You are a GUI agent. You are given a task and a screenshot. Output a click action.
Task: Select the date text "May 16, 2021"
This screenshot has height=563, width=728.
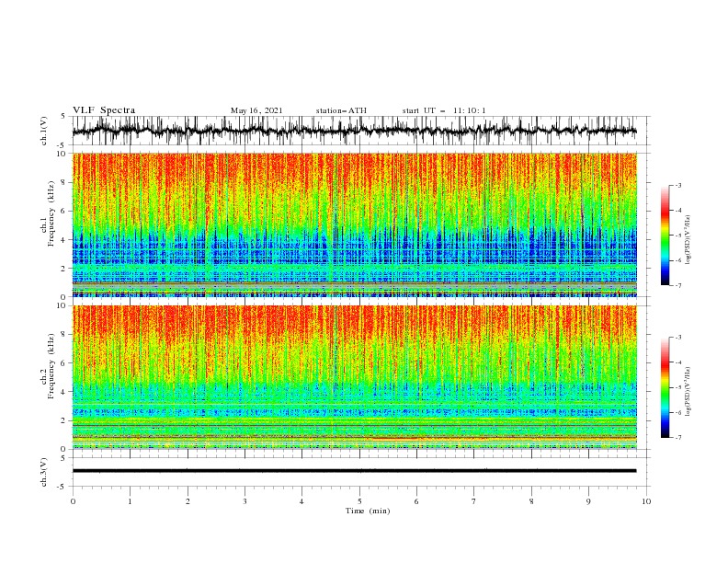(x=256, y=110)
